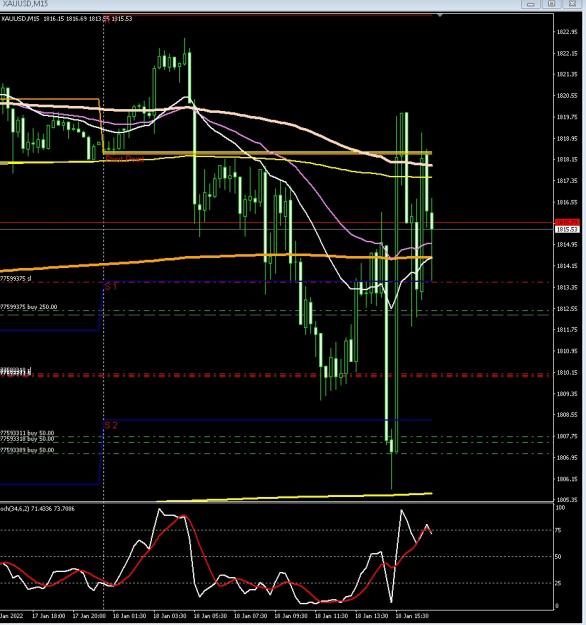Click the Stoch(34,6,2) indicator label
The image size is (586, 625).
click(37, 509)
